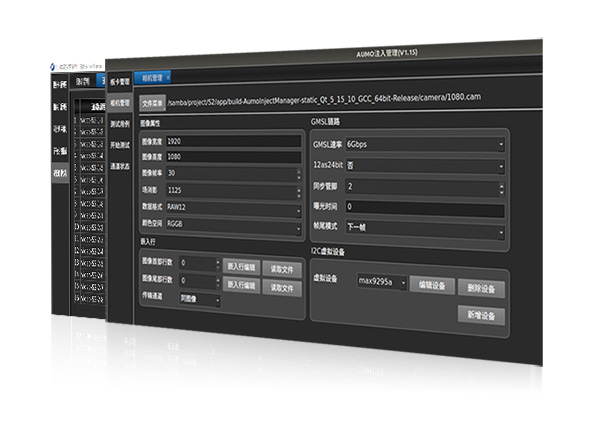The image size is (600, 433).
Task: Click the camera file path ending 1080.cam
Action: [x=324, y=99]
